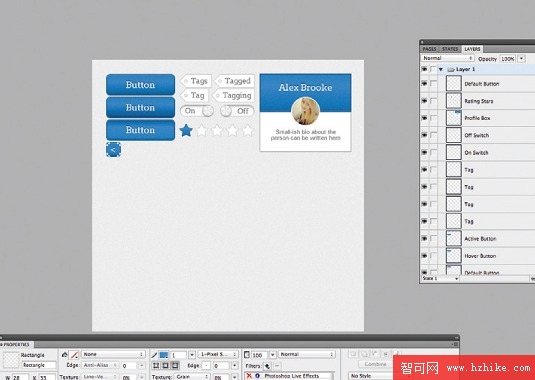Hide the Rating Stars layer eye icon
The image size is (535, 380).
[424, 101]
